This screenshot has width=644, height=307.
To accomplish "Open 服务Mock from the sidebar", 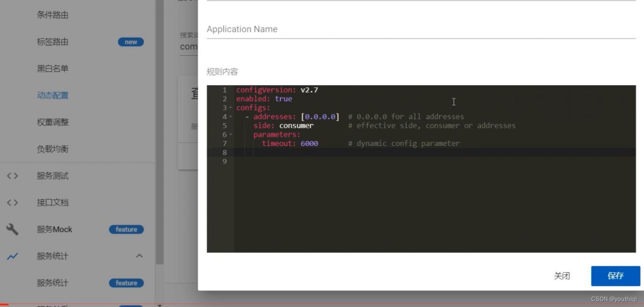I will [54, 229].
